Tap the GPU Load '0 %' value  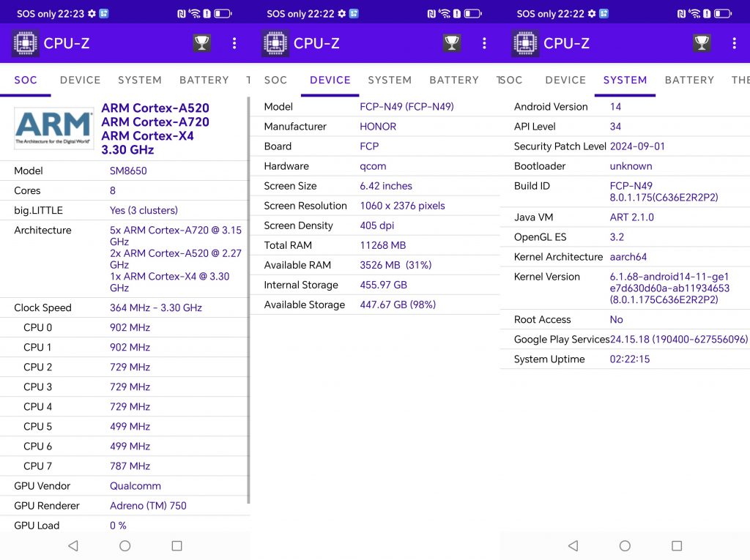pyautogui.click(x=118, y=526)
